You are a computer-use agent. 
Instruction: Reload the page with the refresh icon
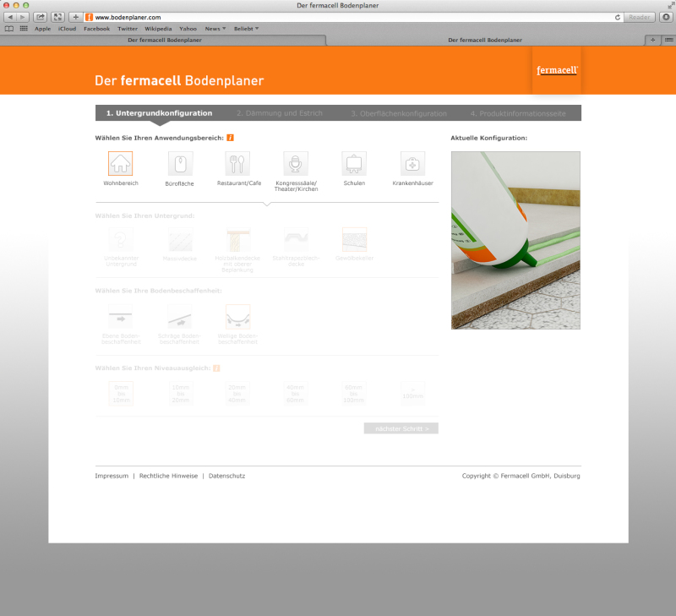coord(618,17)
